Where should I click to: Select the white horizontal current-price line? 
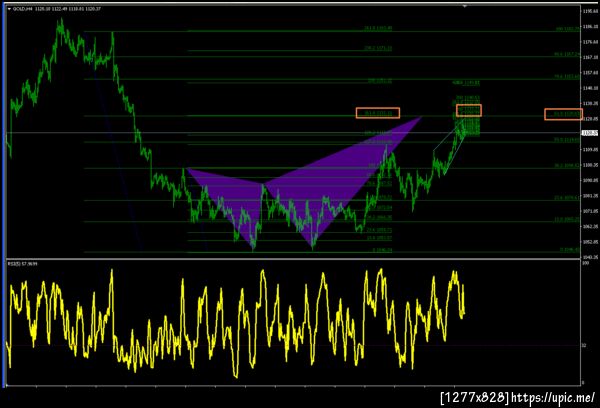[x=293, y=133]
